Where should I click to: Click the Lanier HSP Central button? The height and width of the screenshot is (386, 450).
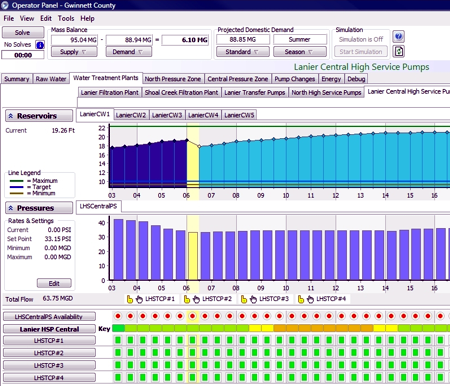49,329
